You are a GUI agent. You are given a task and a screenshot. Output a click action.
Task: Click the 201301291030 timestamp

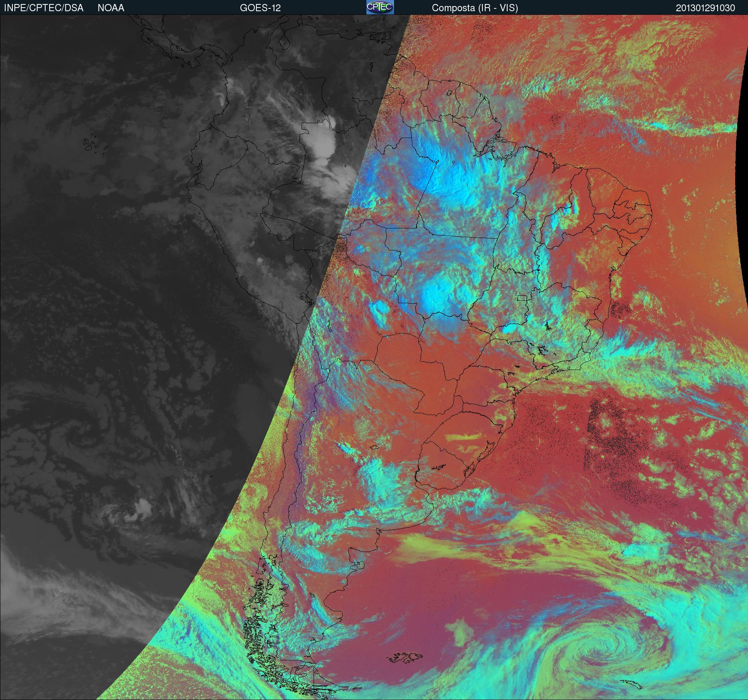pos(706,8)
